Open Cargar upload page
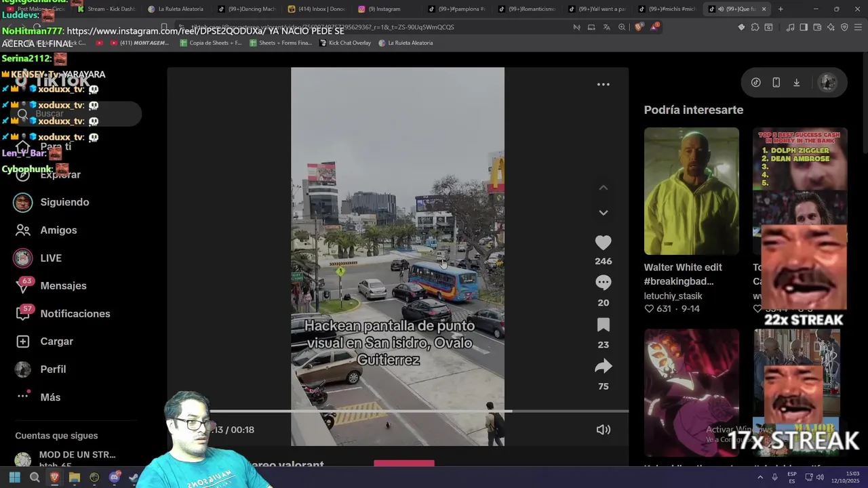The width and height of the screenshot is (868, 488). [x=56, y=341]
